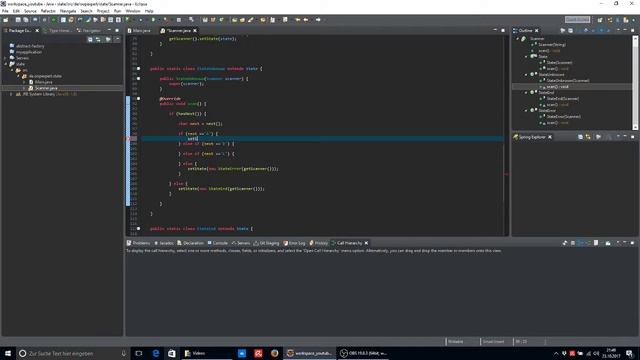Screen dimensions: 640x360
Task: Collapse the Scanner class in Outline
Action: (518, 39)
